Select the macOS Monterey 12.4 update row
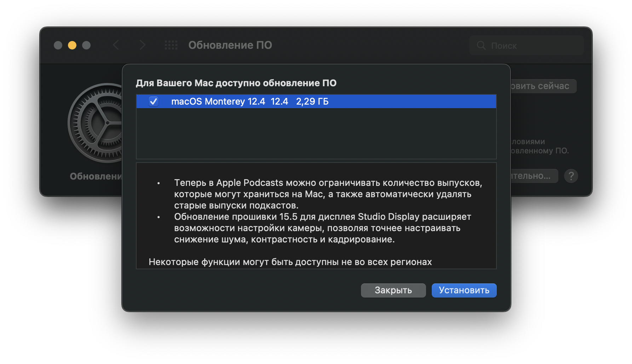This screenshot has height=364, width=632. (389, 101)
